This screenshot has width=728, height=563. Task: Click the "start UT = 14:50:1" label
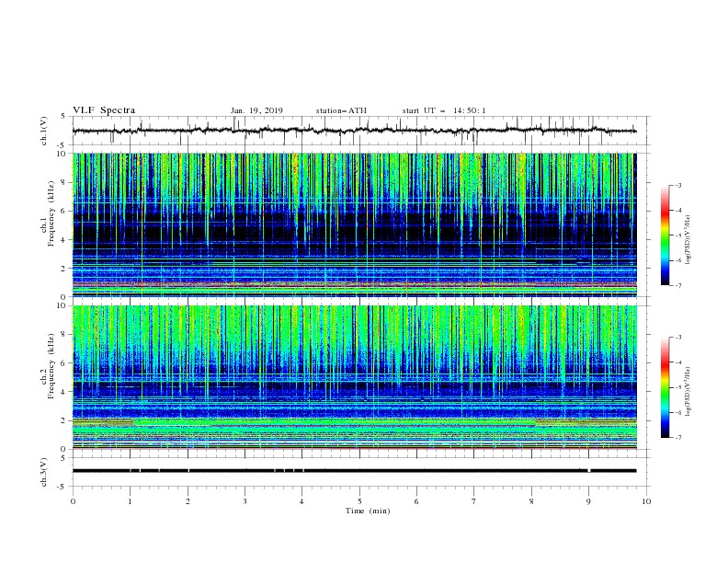coord(444,110)
